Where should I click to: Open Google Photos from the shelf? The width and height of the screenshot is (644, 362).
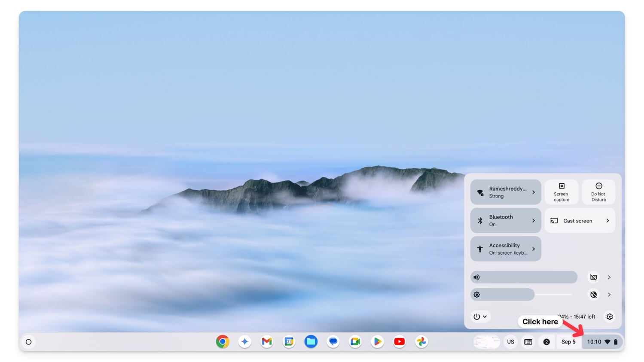tap(422, 342)
